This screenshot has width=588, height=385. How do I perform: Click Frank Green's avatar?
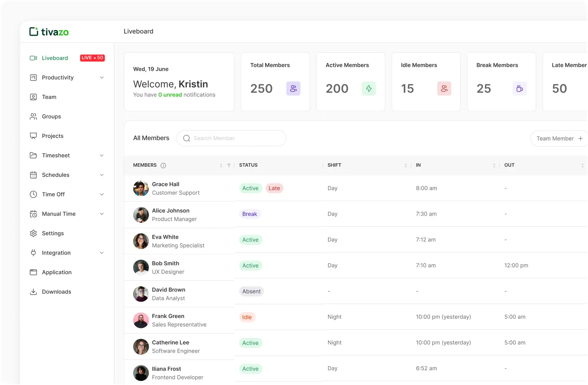(x=141, y=320)
